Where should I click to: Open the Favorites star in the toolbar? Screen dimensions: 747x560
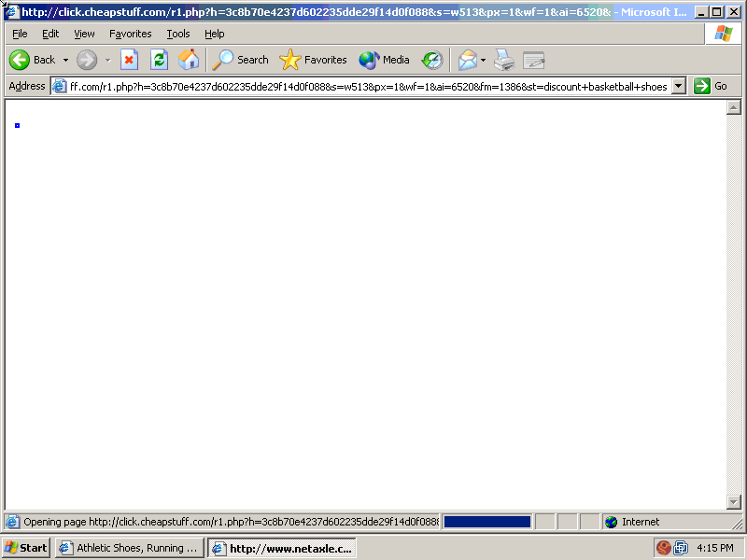click(x=313, y=60)
